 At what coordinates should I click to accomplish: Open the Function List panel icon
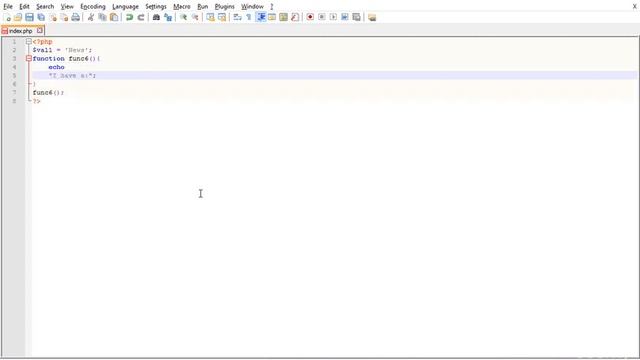(295, 17)
